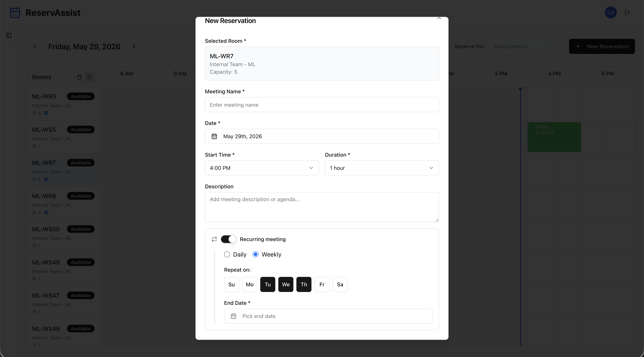Click the Office 4:00 PM reservation block
The image size is (644, 357).
(554, 137)
